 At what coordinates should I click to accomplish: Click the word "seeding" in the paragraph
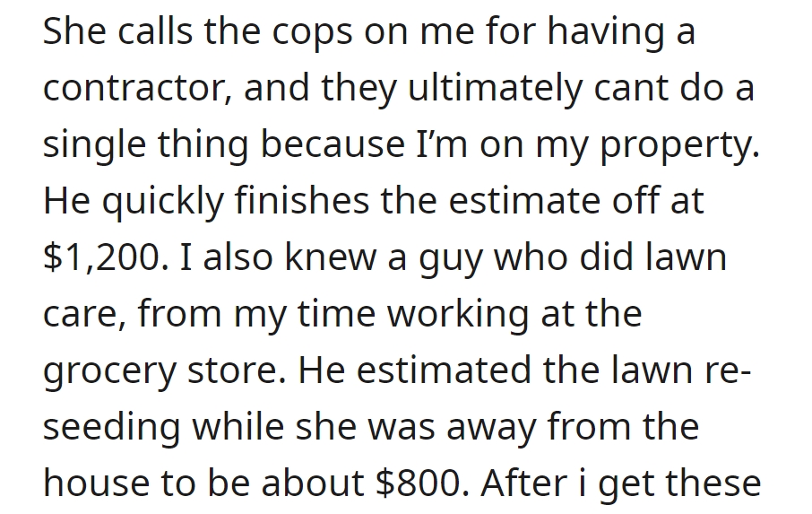(x=111, y=428)
